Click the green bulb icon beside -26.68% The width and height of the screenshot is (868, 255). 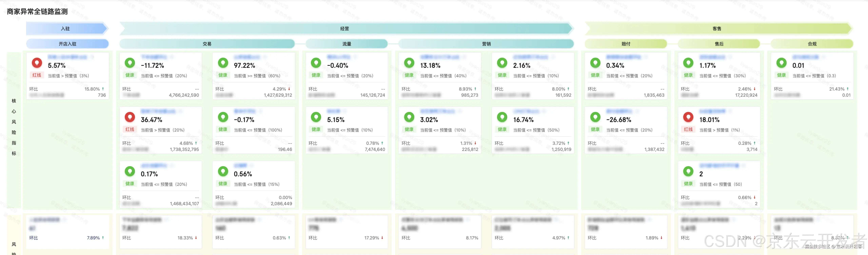tap(595, 117)
